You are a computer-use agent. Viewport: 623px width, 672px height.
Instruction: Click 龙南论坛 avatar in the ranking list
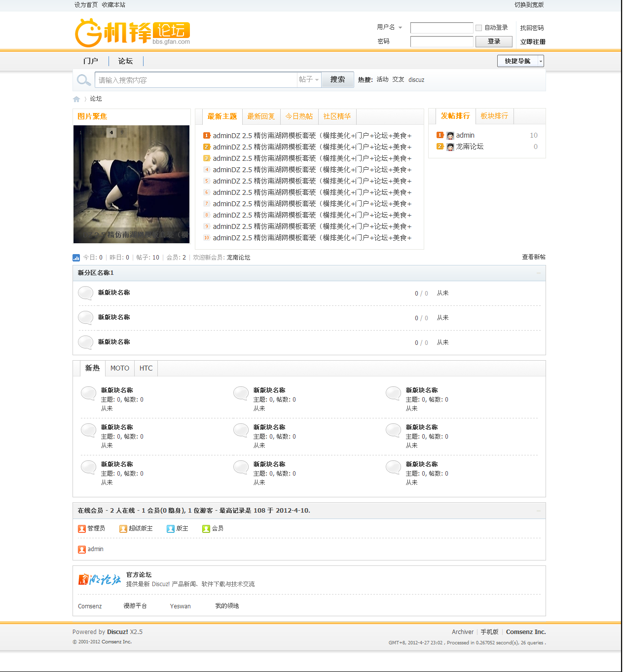450,147
